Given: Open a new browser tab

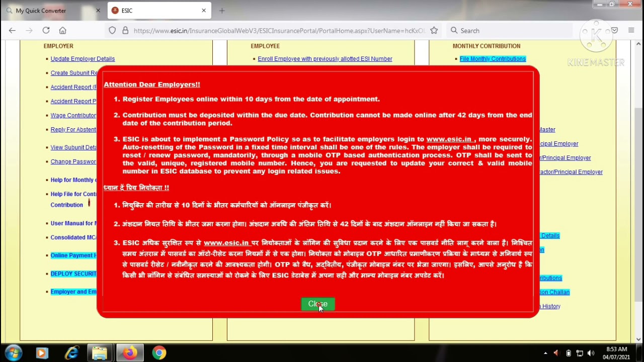Looking at the screenshot, I should pos(222,11).
